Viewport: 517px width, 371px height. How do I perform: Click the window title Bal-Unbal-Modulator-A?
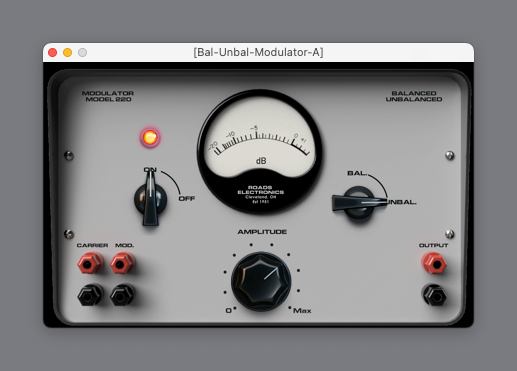tap(258, 52)
